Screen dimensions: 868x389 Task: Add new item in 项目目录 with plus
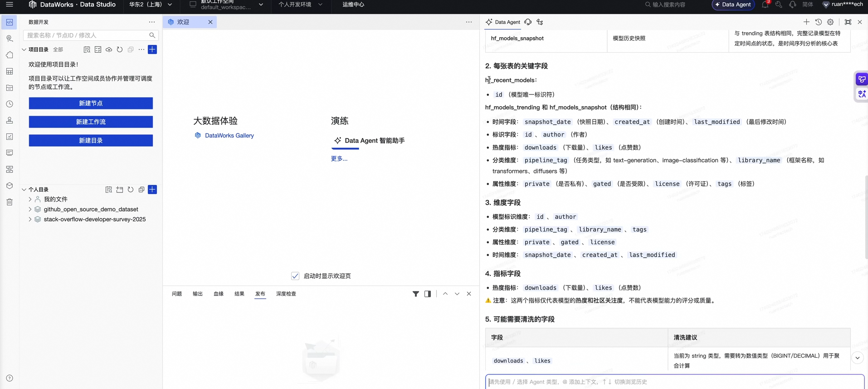(152, 49)
